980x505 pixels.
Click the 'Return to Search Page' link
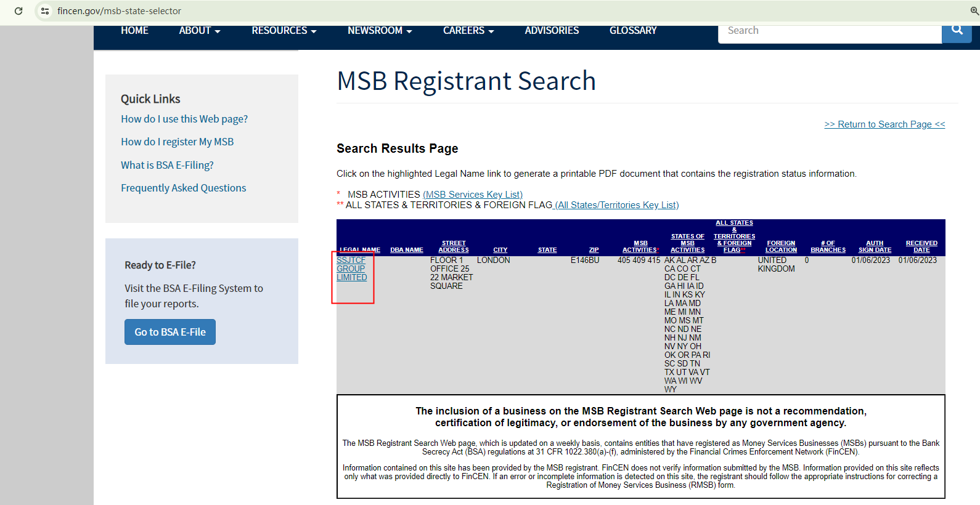coord(884,124)
